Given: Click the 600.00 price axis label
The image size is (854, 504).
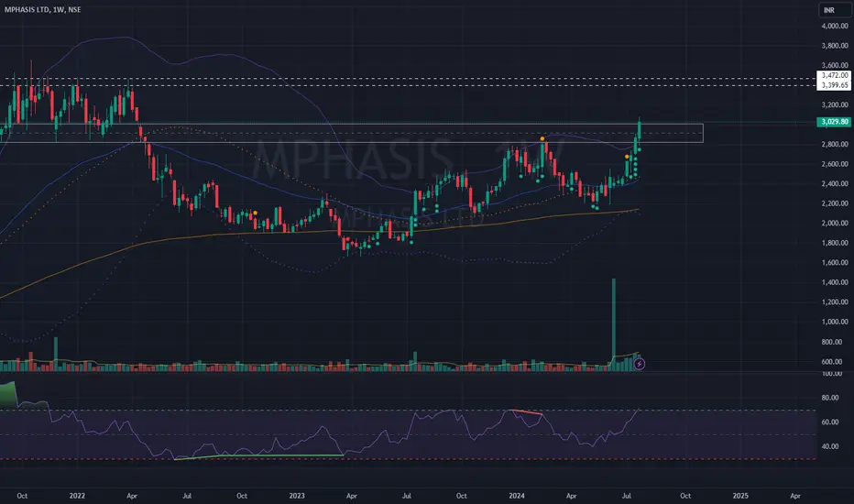Looking at the screenshot, I should click(832, 362).
